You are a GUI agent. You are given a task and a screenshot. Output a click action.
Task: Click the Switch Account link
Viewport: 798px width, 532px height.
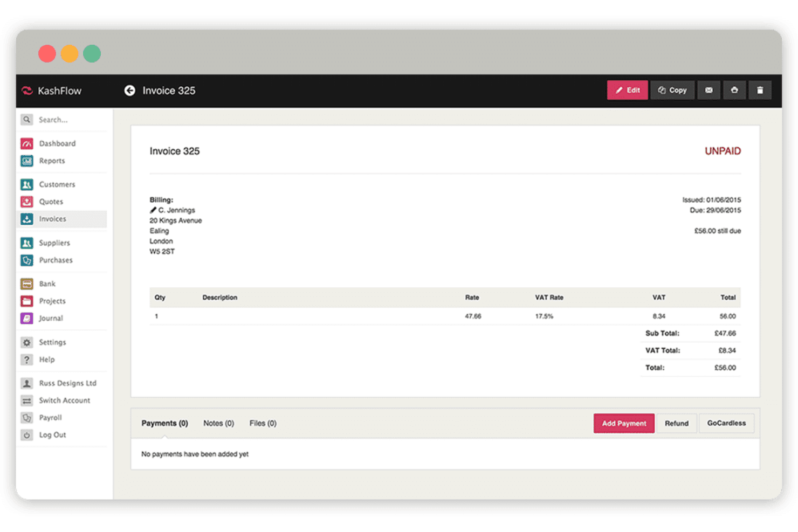tap(64, 400)
